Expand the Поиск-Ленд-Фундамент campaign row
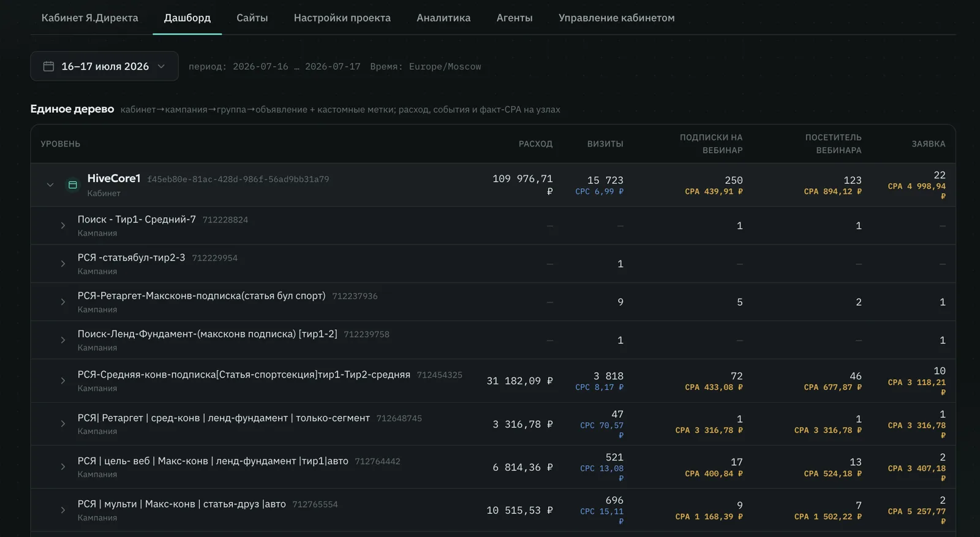Viewport: 980px width, 537px height. [62, 340]
